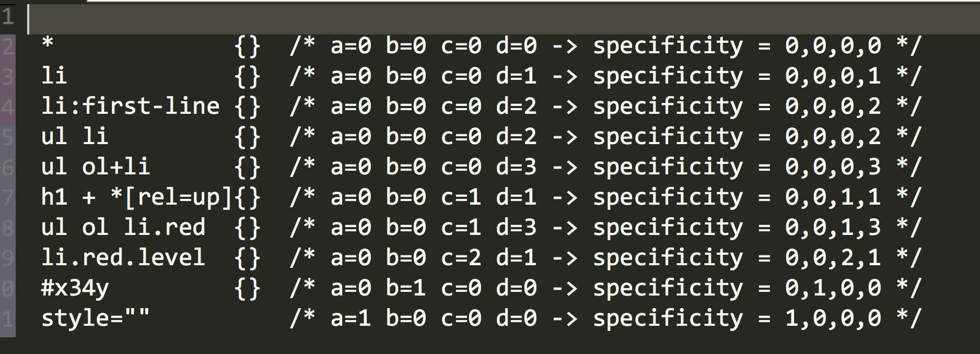
Task: Click the specificity value 0,0,1,3
Action: [833, 228]
